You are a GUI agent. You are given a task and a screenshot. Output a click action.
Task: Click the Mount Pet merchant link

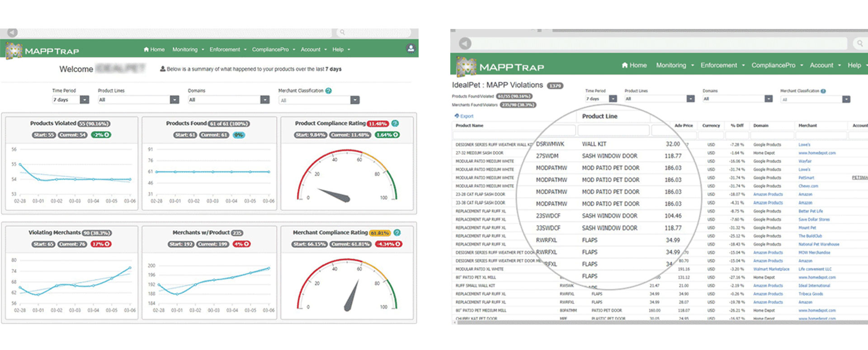coord(807,227)
